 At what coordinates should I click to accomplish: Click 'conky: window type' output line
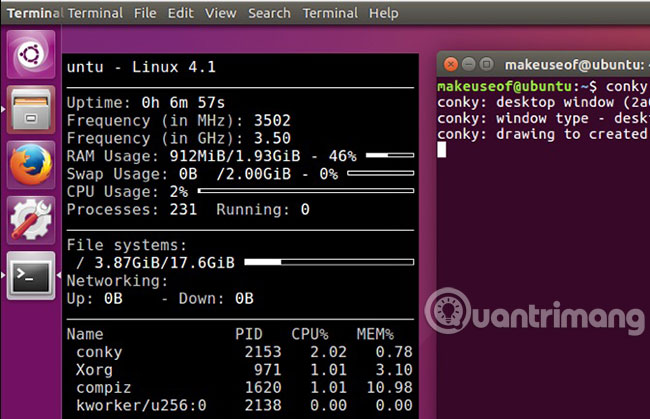(x=543, y=119)
